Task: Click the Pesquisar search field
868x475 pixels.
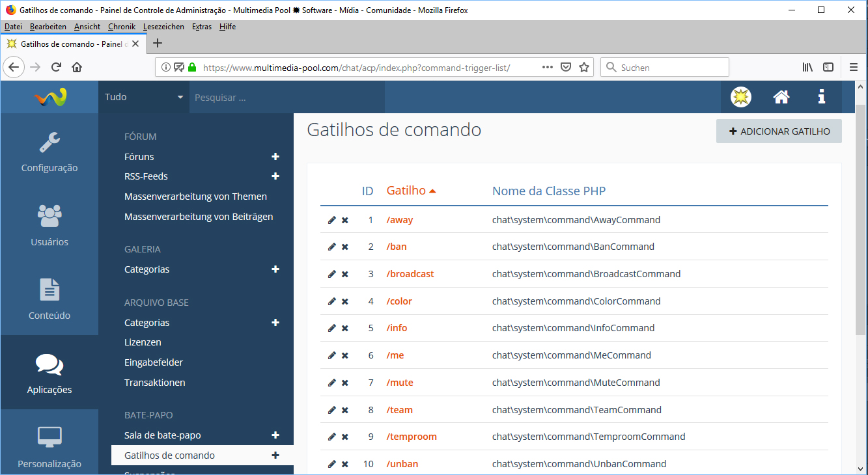Action: point(287,98)
